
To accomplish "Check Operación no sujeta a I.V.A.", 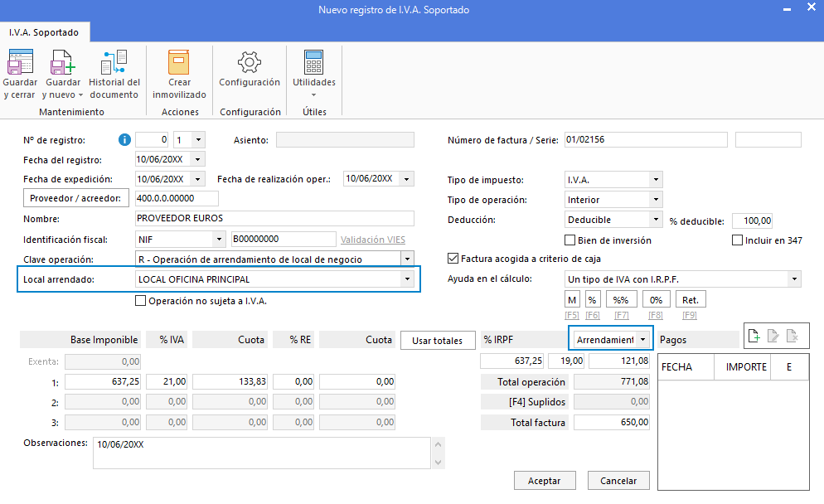I will coord(140,301).
